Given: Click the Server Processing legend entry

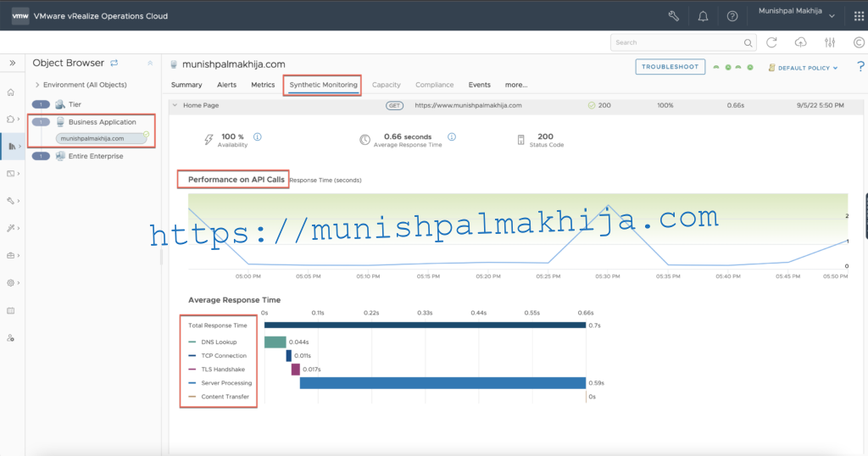Looking at the screenshot, I should pos(220,383).
